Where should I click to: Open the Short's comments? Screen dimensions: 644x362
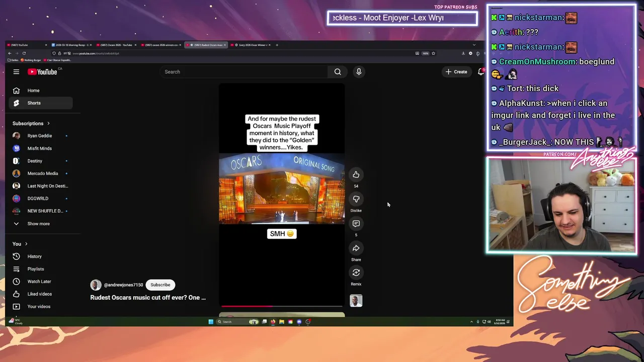(x=356, y=223)
